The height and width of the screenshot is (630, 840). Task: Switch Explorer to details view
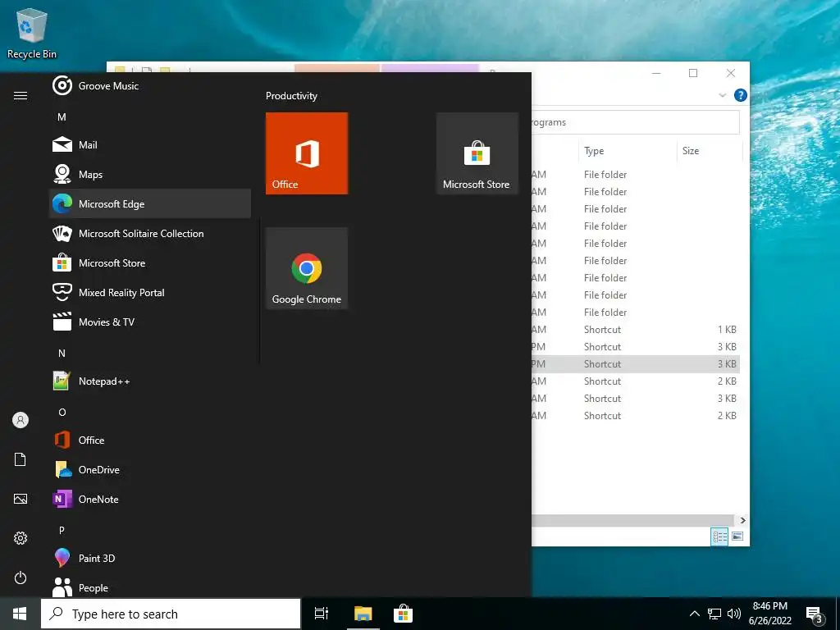[719, 536]
